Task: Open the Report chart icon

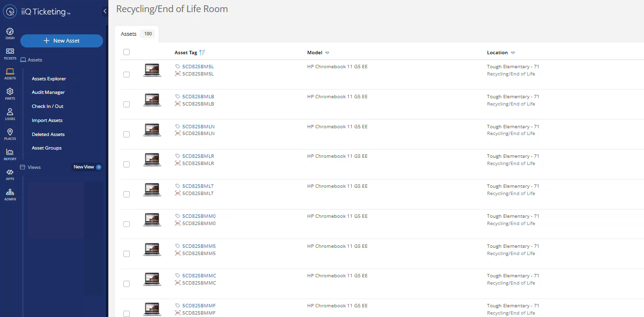Action: pyautogui.click(x=10, y=152)
